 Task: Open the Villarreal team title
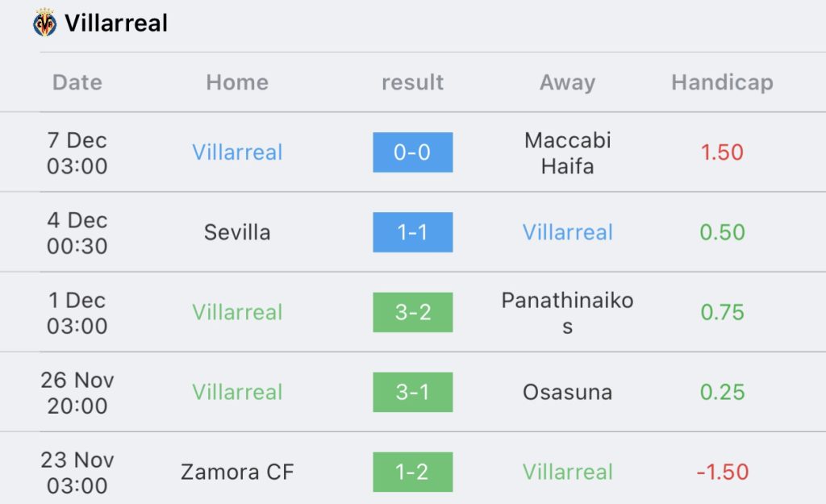click(116, 23)
